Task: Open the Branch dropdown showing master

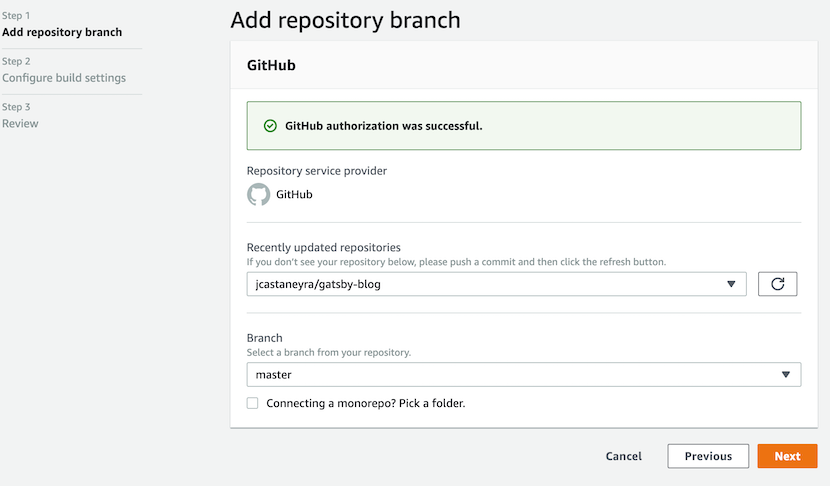Action: coord(524,375)
